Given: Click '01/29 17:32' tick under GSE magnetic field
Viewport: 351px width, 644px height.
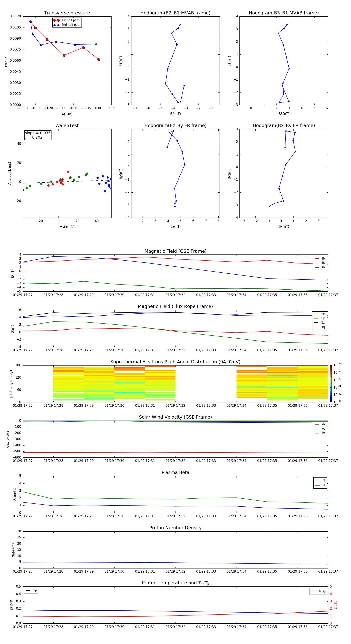Looking at the screenshot, I should pyautogui.click(x=175, y=295).
